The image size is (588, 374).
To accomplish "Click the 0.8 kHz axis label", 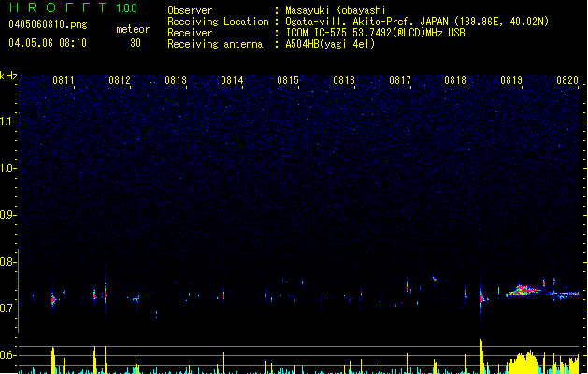I will [7, 262].
